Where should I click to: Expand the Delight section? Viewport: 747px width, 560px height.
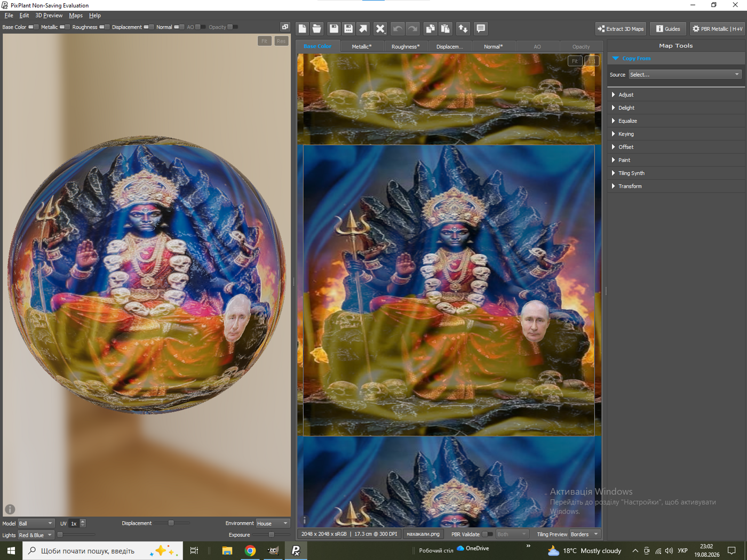(x=676, y=108)
